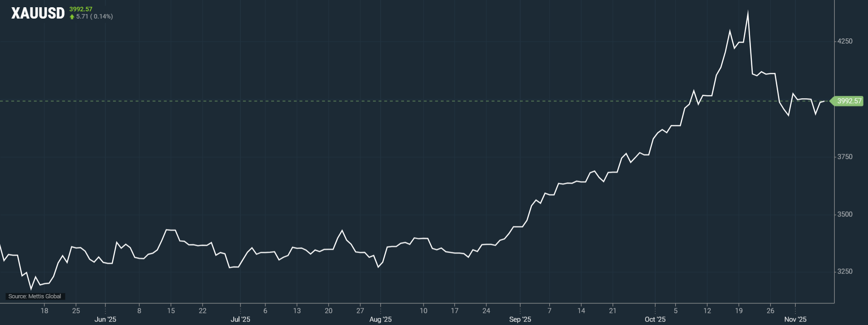Jump to the Jun '25 time marker

pyautogui.click(x=105, y=320)
